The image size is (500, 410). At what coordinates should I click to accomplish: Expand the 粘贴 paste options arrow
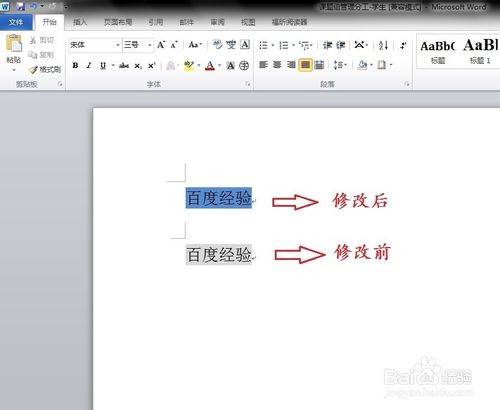coord(14,70)
